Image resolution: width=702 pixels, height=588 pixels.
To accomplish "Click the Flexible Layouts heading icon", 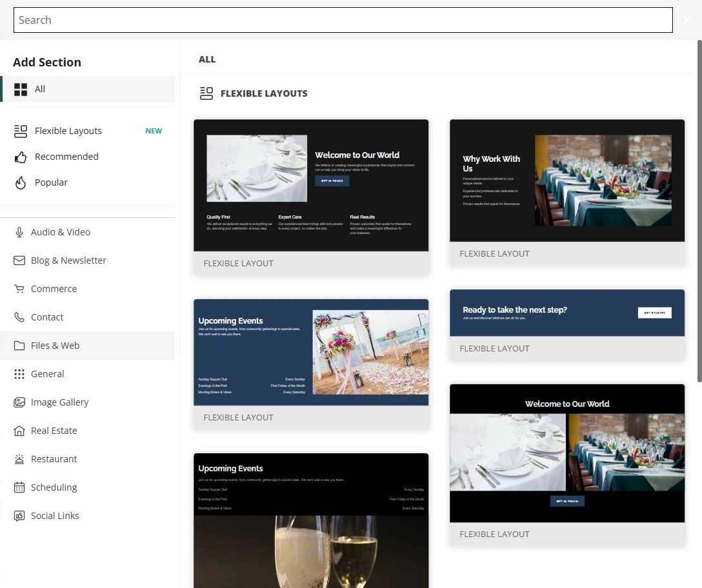I will point(206,93).
